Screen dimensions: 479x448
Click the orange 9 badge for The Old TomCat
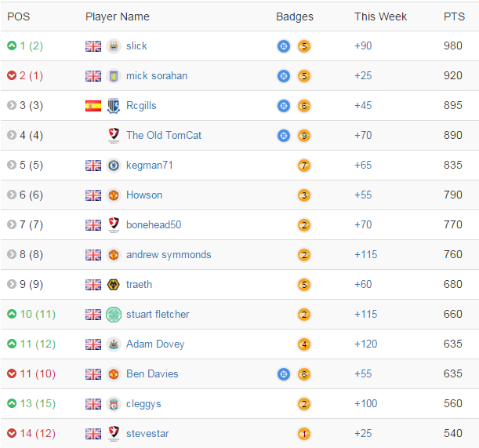coord(304,136)
